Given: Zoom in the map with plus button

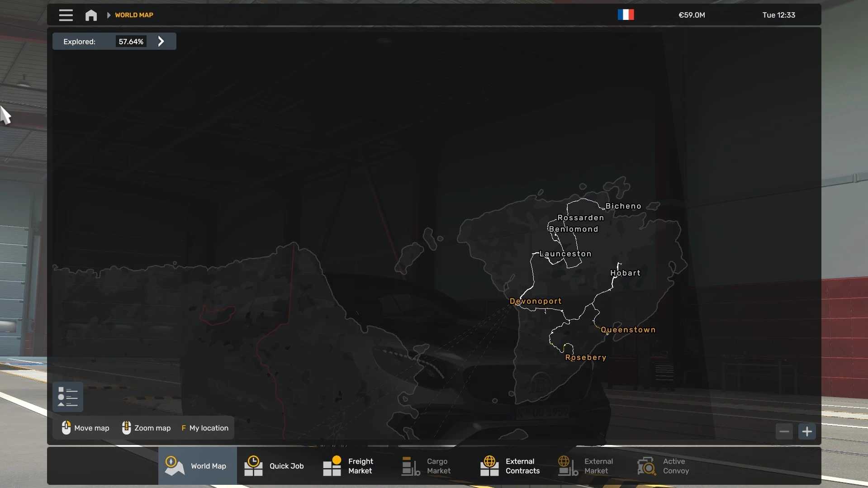Looking at the screenshot, I should [x=807, y=431].
